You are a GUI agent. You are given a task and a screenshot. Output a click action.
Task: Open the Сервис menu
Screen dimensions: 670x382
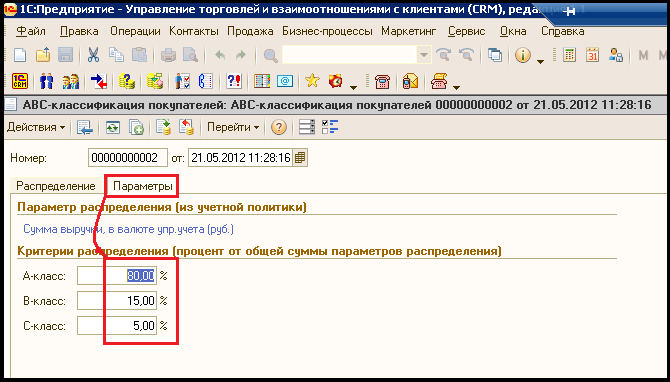pyautogui.click(x=467, y=31)
